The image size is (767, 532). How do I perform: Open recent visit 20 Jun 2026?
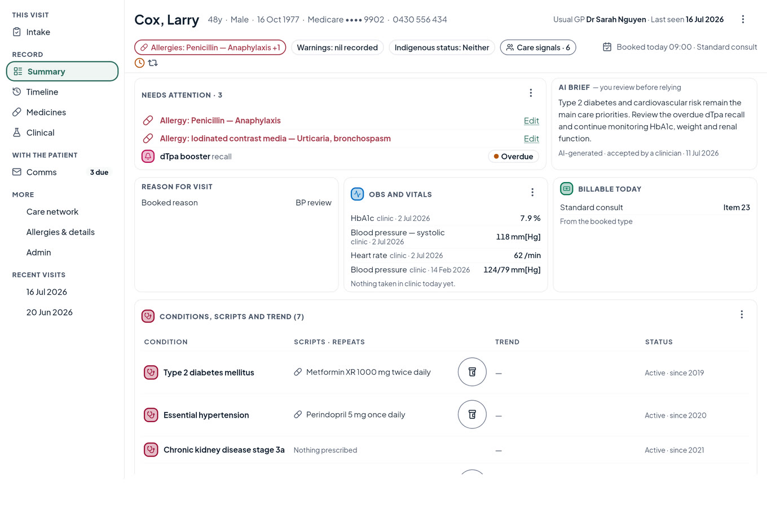62,312
